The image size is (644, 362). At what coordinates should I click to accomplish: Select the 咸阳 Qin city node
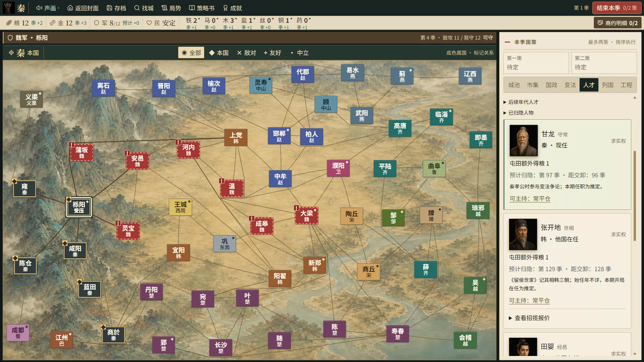[x=75, y=251]
